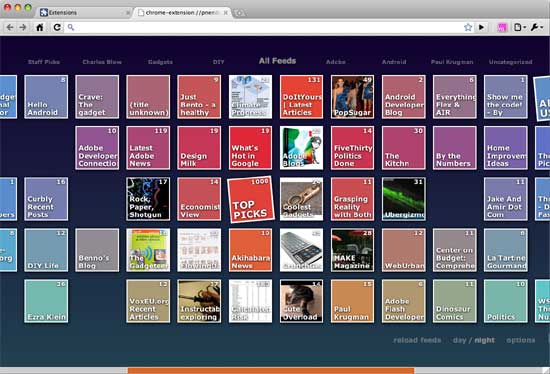550x374 pixels.
Task: Go back with the browser back arrow
Action: click(10, 27)
